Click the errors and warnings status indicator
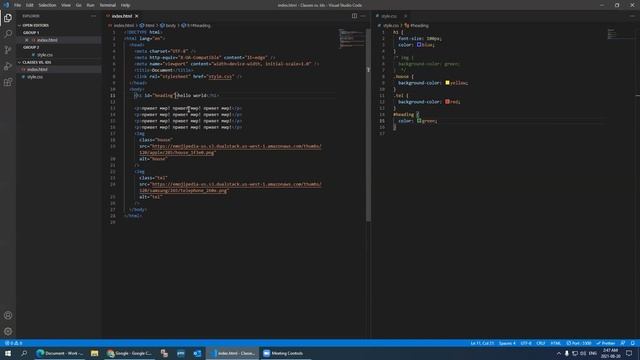Screen dimensions: 640x360 [x=13, y=343]
